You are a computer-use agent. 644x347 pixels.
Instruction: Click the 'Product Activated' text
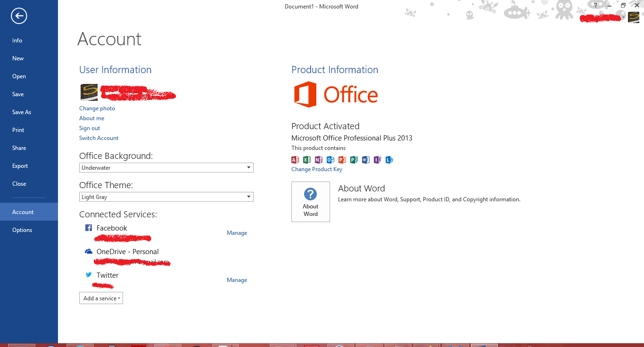[x=325, y=126]
